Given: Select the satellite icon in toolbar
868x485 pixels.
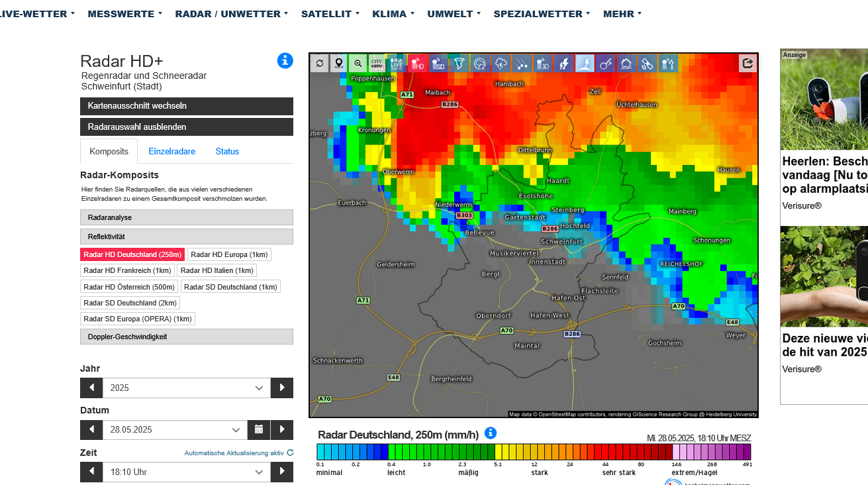Looking at the screenshot, I should (647, 64).
